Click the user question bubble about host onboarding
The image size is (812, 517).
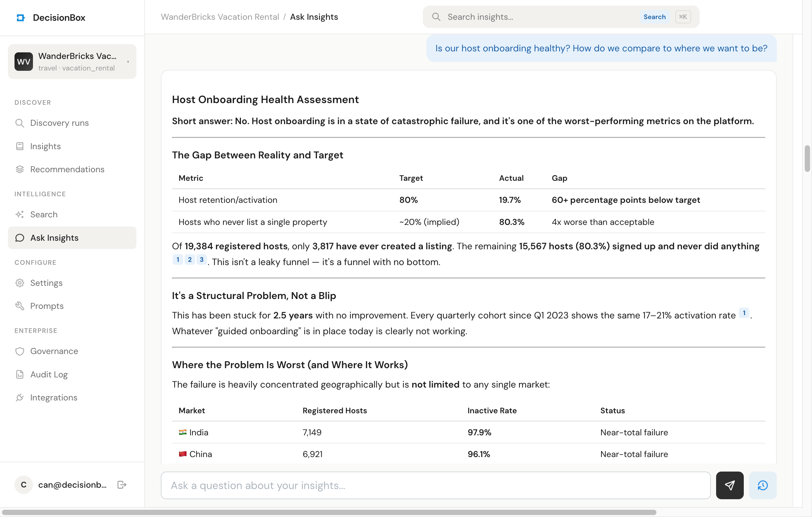click(601, 48)
